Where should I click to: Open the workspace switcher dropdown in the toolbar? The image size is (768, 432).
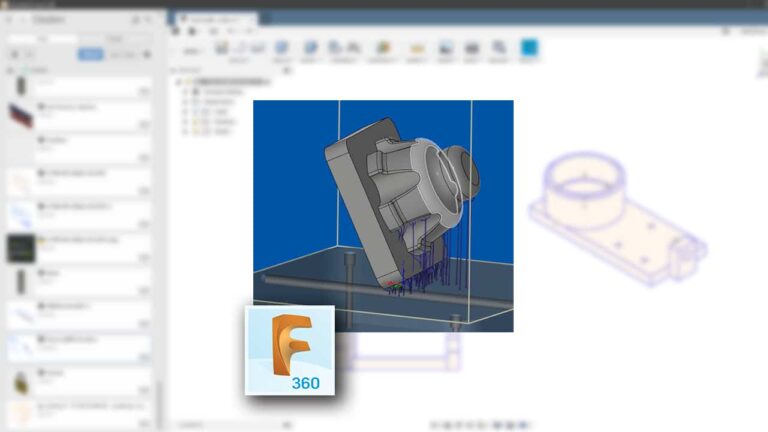[192, 51]
